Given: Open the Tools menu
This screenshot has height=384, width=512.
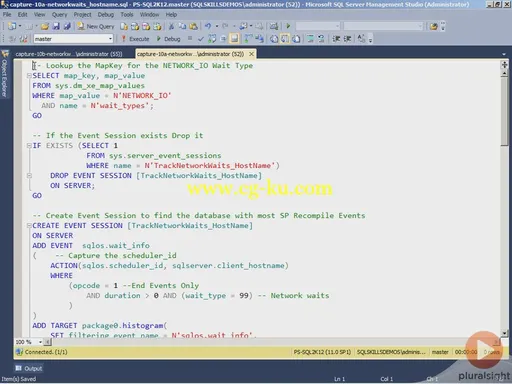Looking at the screenshot, I should click(x=127, y=15).
